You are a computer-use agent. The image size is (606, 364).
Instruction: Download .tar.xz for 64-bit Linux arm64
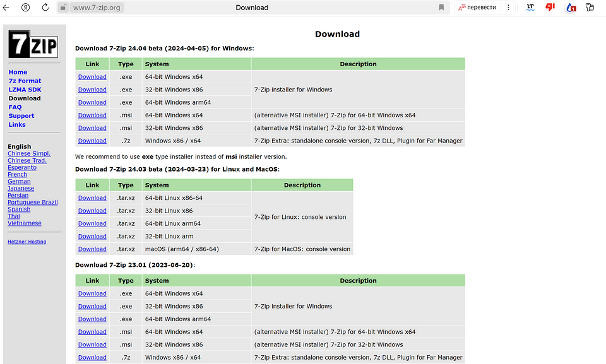(92, 223)
